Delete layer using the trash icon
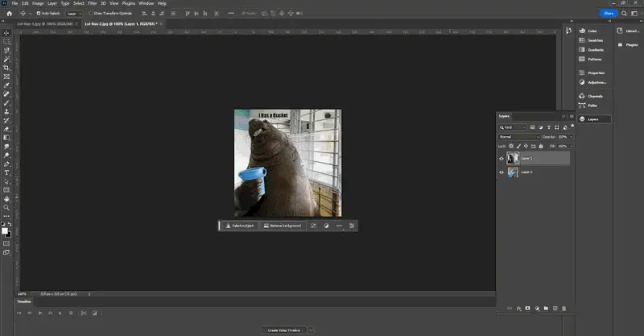 (x=564, y=308)
